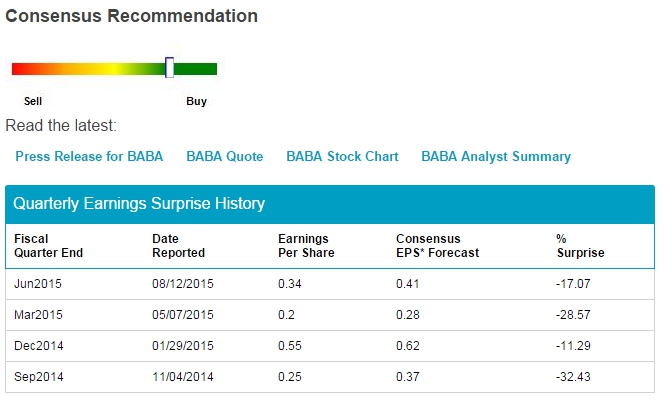Image resolution: width=666 pixels, height=401 pixels.
Task: Click the red Sell end of the gradient bar
Action: tap(19, 69)
